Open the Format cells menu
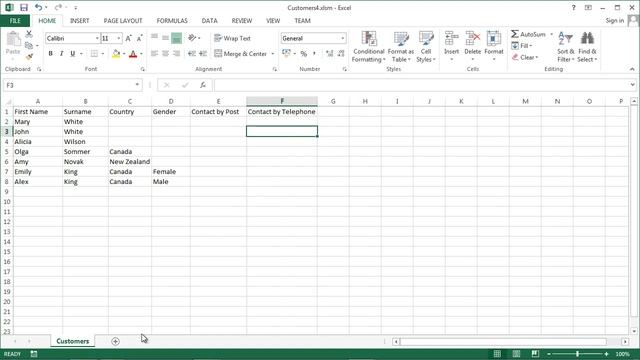Viewport: 640px width, 360px height. click(494, 47)
